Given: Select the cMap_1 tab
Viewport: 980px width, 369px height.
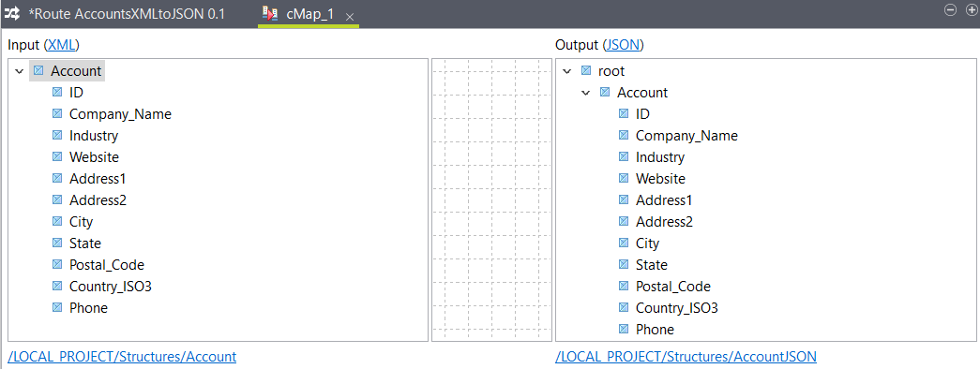Looking at the screenshot, I should pos(310,14).
